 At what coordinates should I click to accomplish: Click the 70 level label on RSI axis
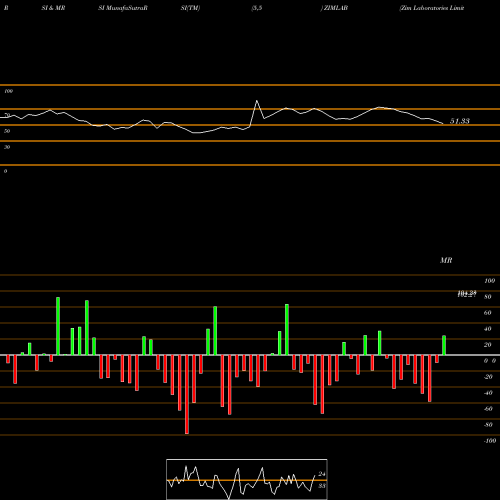coord(7,115)
